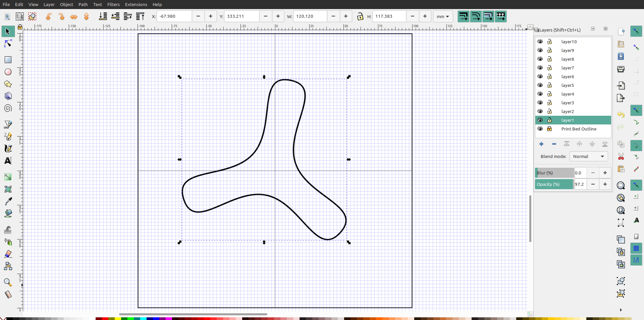The width and height of the screenshot is (644, 320).
Task: Click the Y coordinate input field
Action: [x=241, y=16]
